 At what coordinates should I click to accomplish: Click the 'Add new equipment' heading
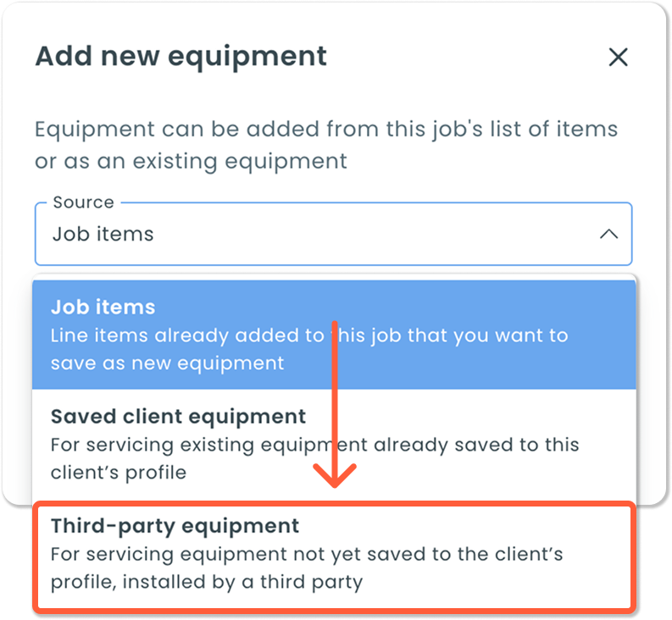click(180, 57)
